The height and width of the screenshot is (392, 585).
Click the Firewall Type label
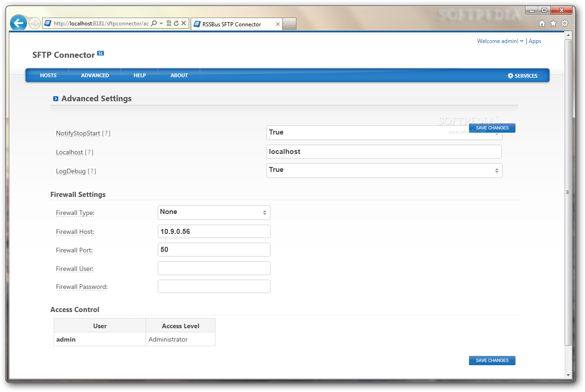click(x=75, y=213)
